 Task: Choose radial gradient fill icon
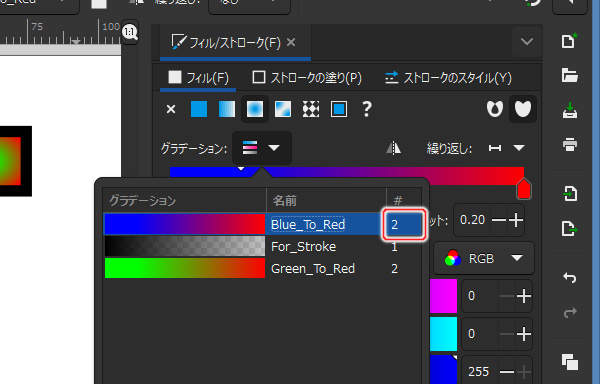pyautogui.click(x=255, y=109)
